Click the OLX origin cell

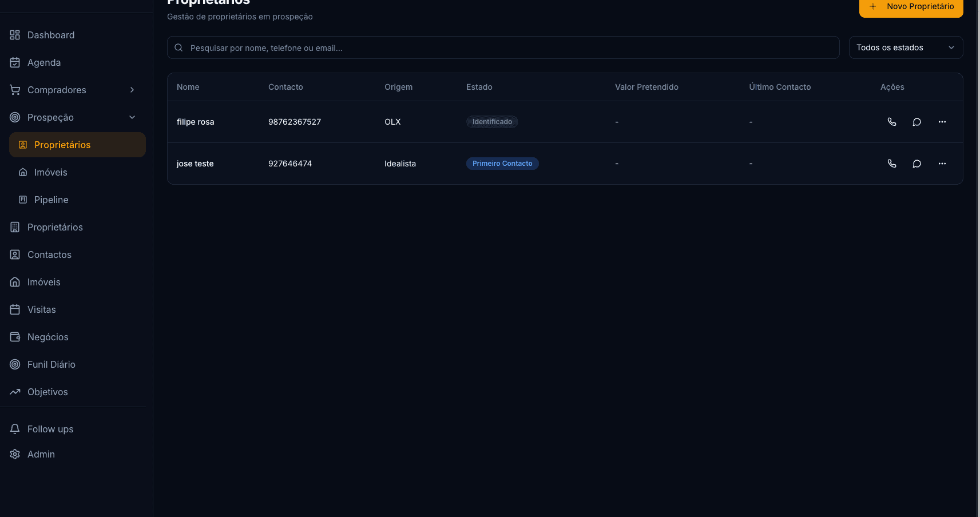click(392, 122)
